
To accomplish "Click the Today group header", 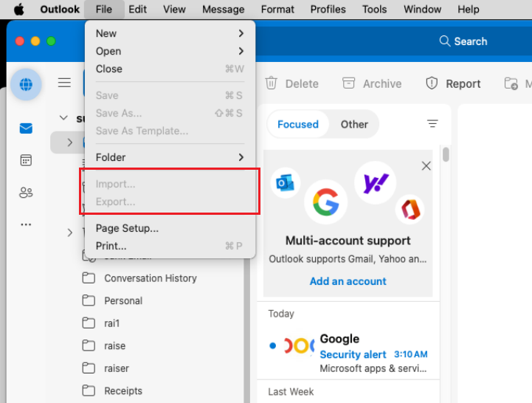I will (x=281, y=314).
